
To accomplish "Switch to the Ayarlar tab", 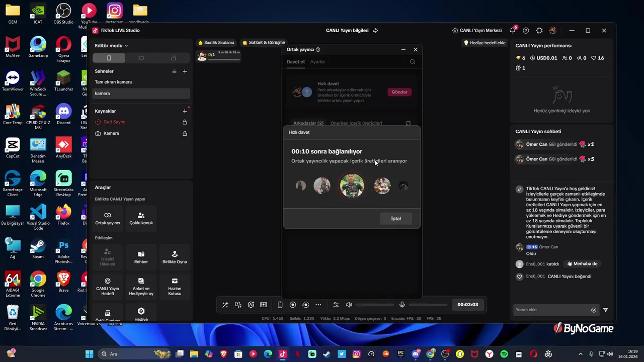I will (x=317, y=62).
